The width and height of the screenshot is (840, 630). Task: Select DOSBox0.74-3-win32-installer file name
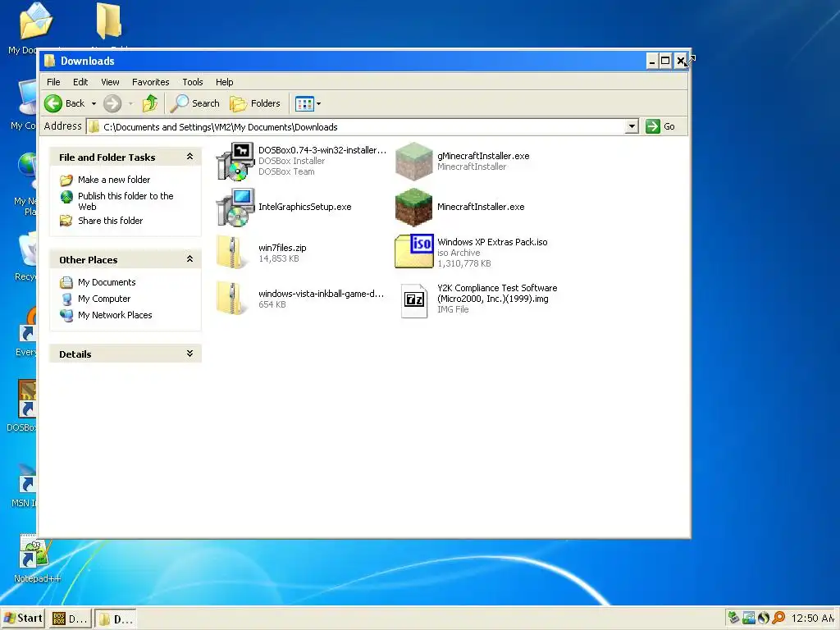point(322,151)
